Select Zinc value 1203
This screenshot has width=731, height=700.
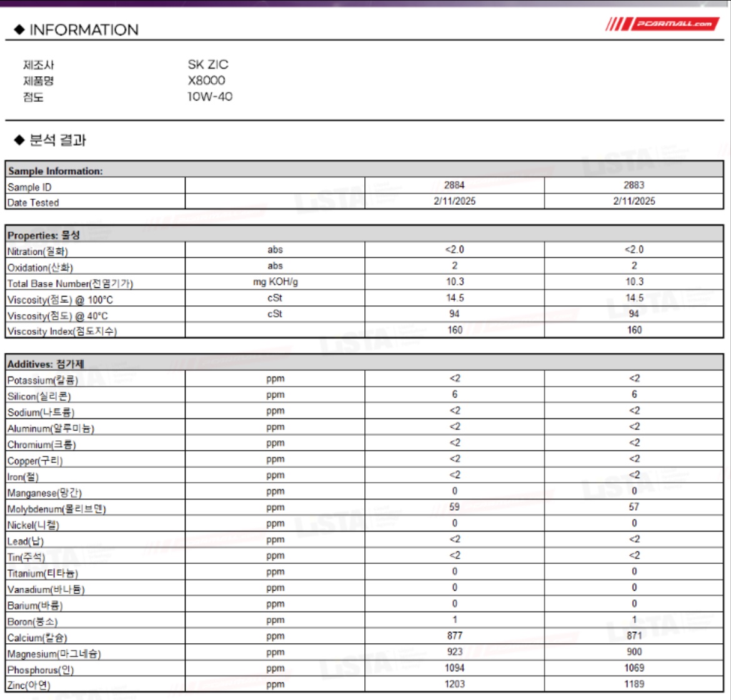[x=455, y=684]
